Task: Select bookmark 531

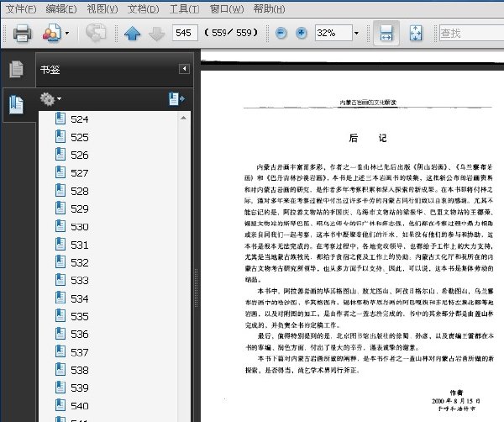Action: tap(80, 245)
